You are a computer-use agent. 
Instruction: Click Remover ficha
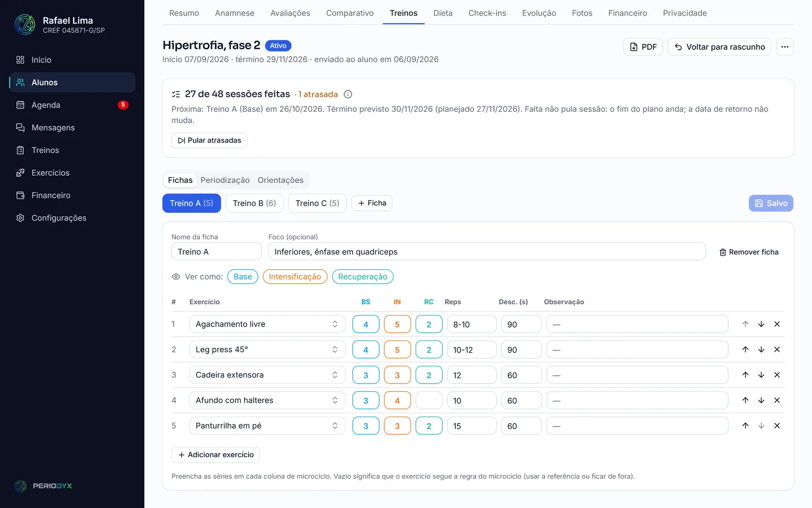click(x=749, y=252)
